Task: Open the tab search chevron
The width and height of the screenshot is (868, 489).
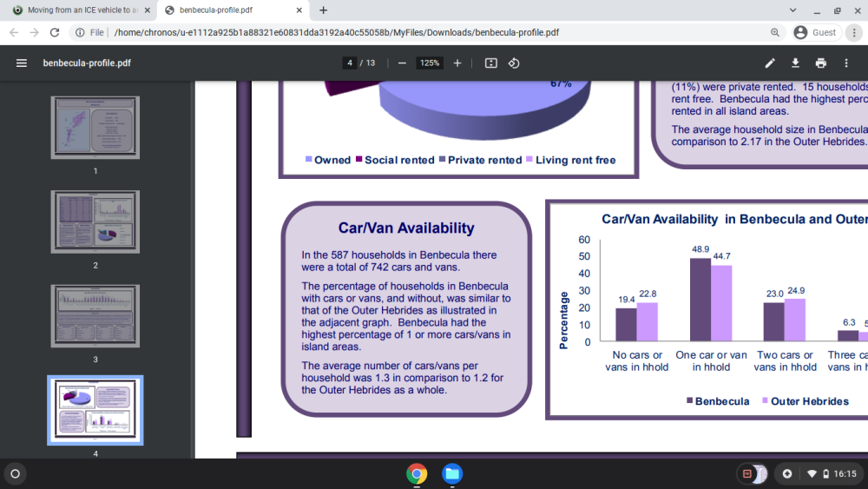Action: (792, 10)
